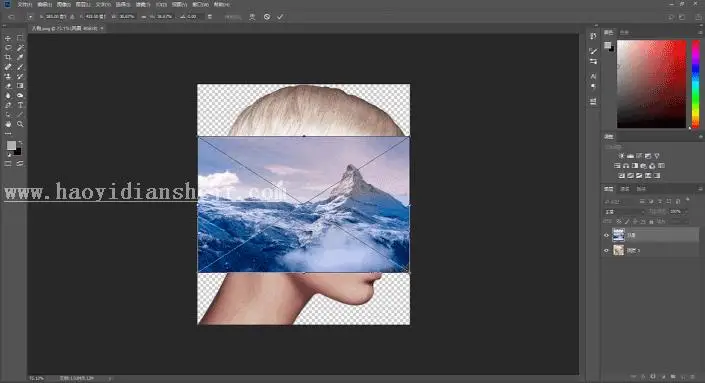The width and height of the screenshot is (705, 383).
Task: Toggle Quick Mask mode
Action: point(8,164)
